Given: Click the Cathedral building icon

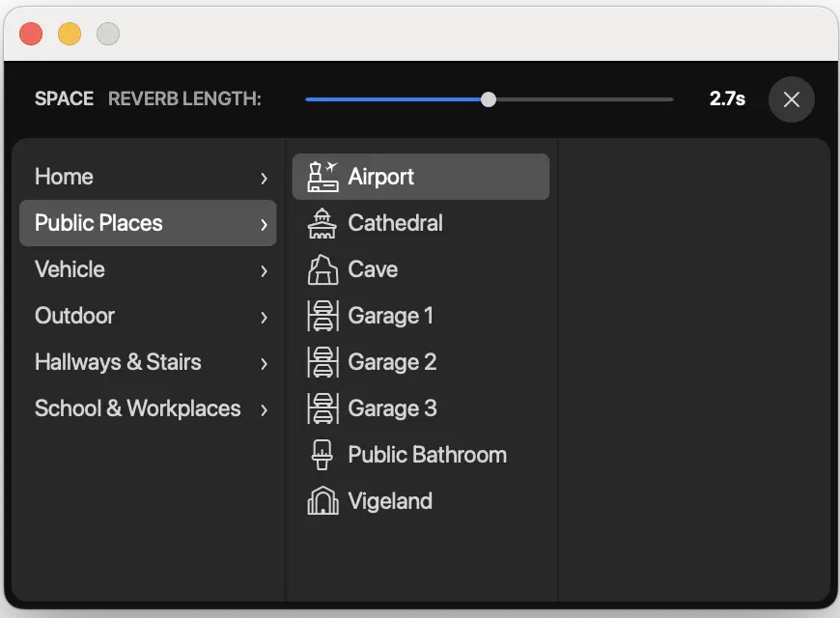Looking at the screenshot, I should [322, 223].
